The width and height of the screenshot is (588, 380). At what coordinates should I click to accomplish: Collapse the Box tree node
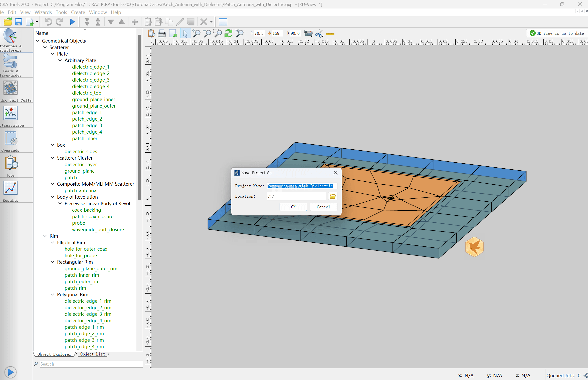pyautogui.click(x=53, y=145)
